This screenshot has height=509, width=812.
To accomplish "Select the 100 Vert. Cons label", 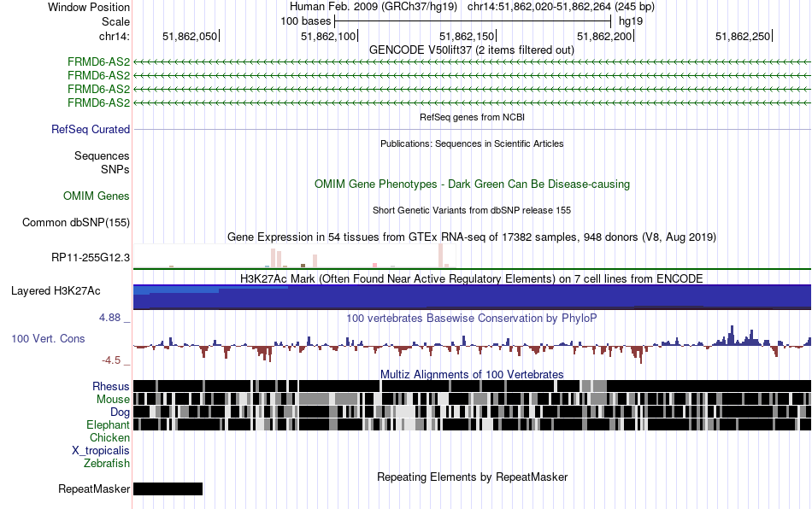I will coord(48,339).
